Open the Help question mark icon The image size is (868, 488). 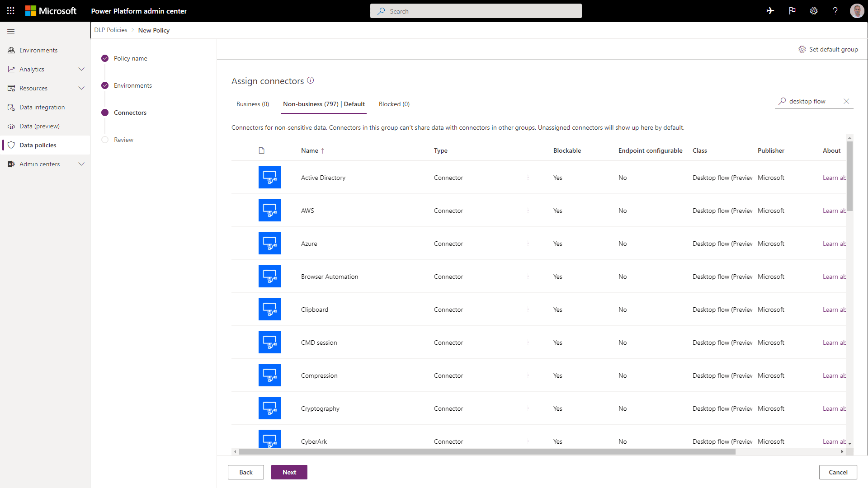(x=835, y=11)
